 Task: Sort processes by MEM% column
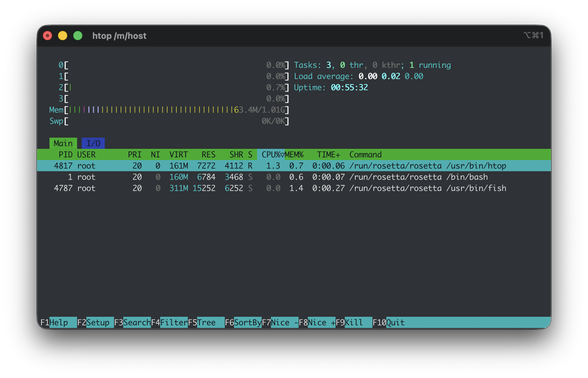pos(294,154)
